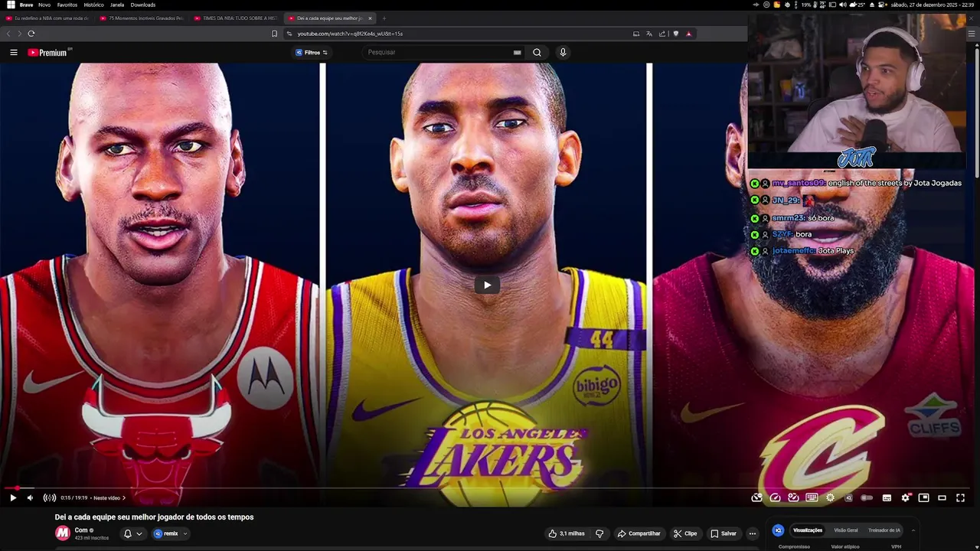Save the video with Salvar button

pos(724,533)
